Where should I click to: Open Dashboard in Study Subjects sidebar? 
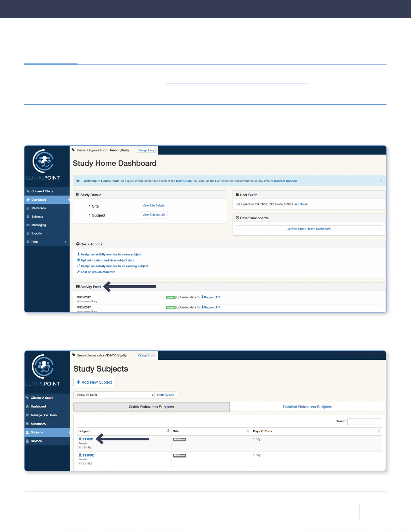click(x=38, y=406)
